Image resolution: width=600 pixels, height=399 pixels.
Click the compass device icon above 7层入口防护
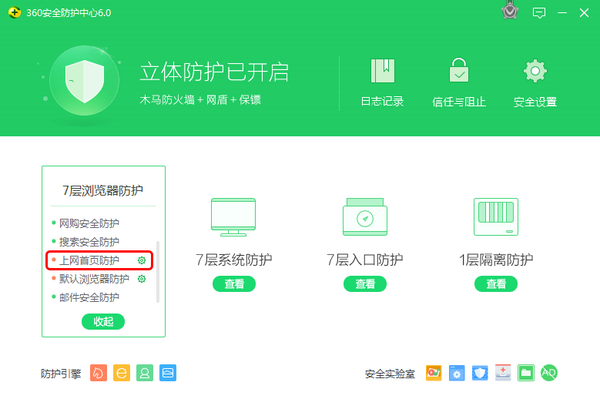365,217
